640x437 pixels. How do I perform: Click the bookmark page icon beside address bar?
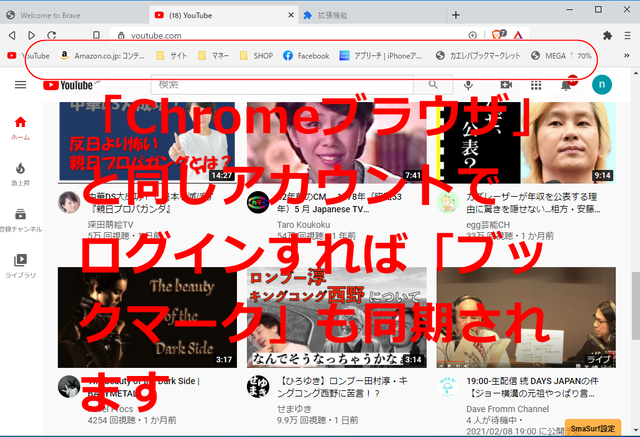(96, 35)
